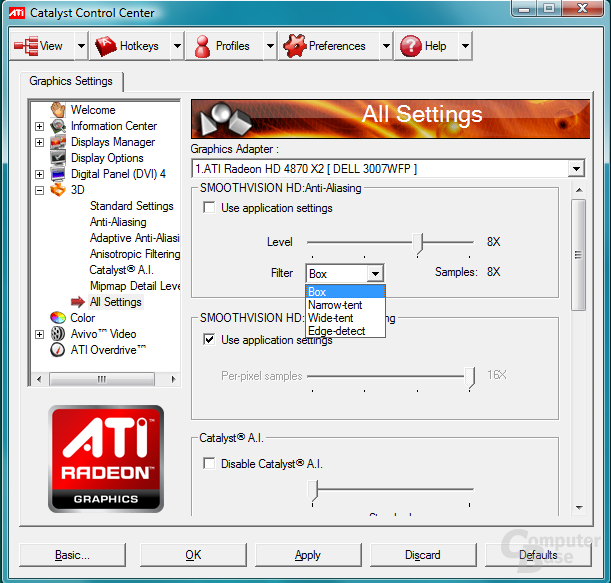Viewport: 611px width, 583px height.
Task: Click the Display Options icon
Action: click(x=58, y=158)
